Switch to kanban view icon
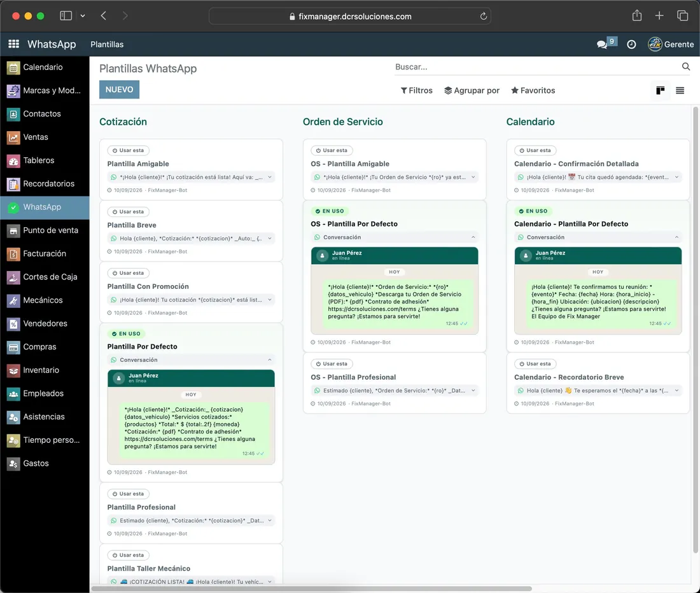 click(661, 90)
